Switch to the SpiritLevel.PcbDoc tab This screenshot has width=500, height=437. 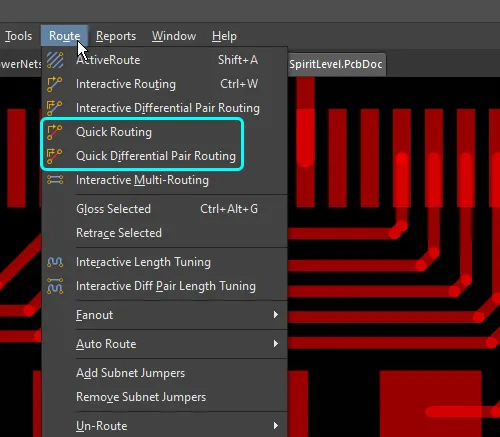[x=336, y=64]
